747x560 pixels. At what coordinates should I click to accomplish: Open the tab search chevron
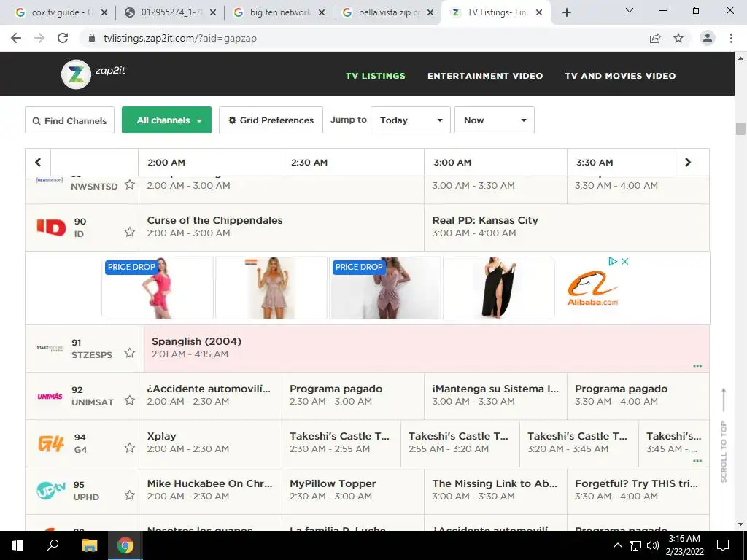coord(630,10)
